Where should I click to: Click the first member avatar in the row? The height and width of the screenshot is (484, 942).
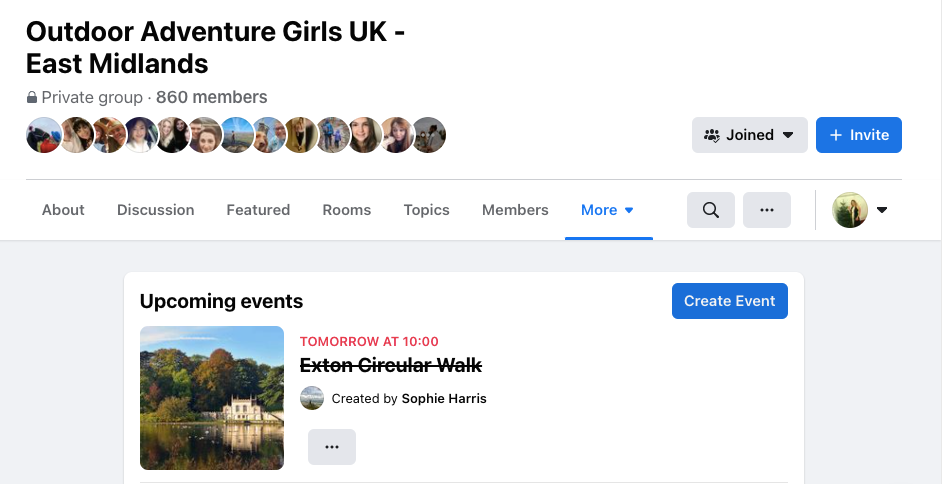(x=44, y=135)
